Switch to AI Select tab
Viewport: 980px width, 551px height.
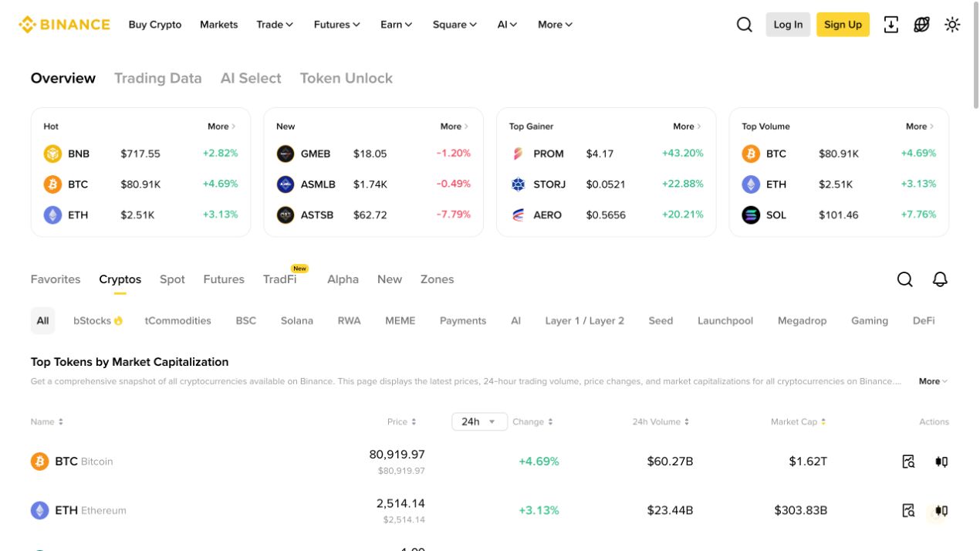[251, 78]
